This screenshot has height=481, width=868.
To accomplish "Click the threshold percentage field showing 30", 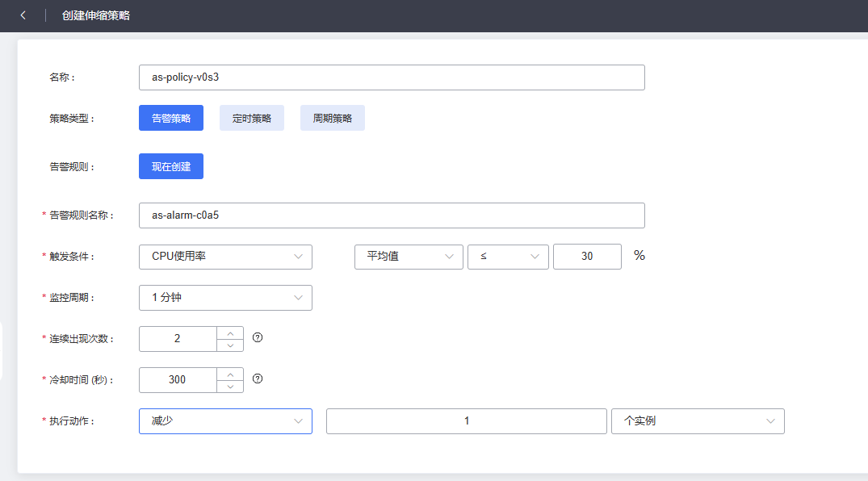I will pyautogui.click(x=587, y=257).
